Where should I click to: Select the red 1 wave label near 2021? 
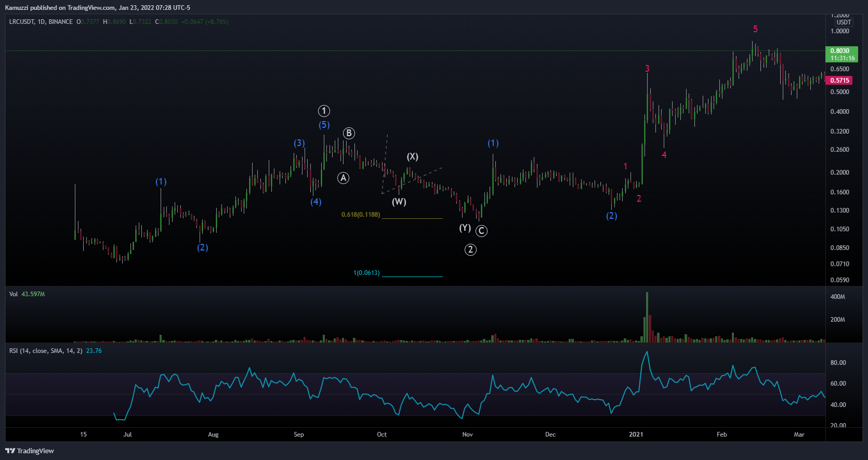pyautogui.click(x=625, y=166)
